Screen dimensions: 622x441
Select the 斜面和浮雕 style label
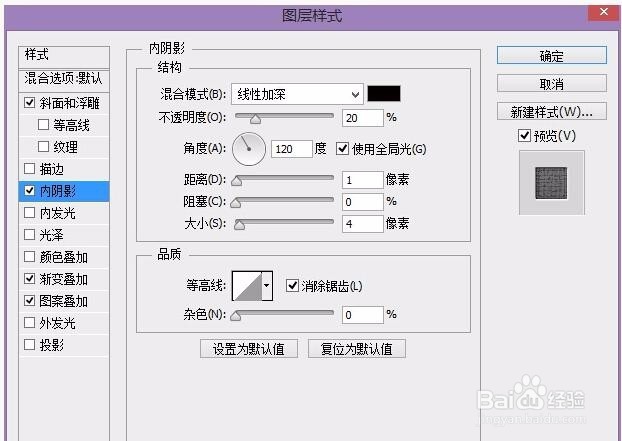pos(69,103)
